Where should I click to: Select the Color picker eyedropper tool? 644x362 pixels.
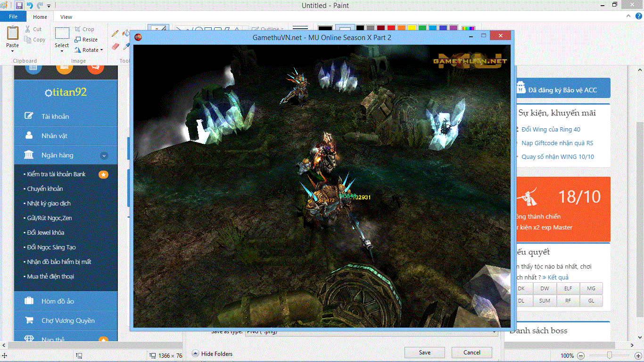[x=126, y=47]
